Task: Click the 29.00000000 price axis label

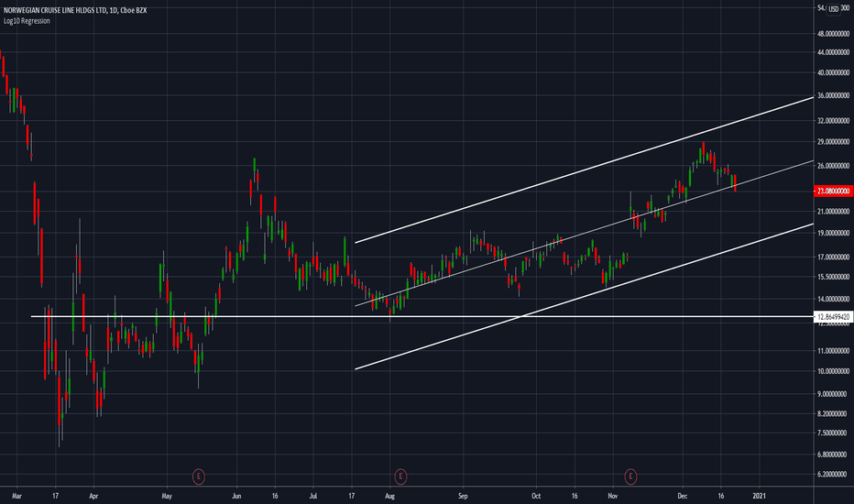Action: click(833, 142)
